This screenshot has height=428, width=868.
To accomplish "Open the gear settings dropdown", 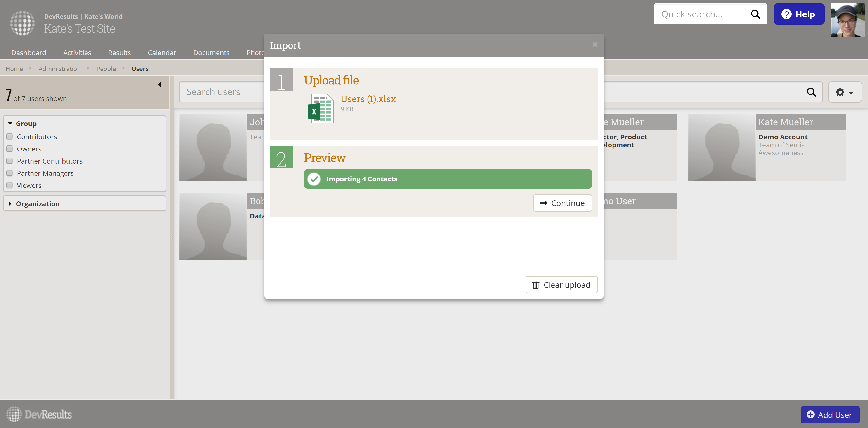I will click(844, 92).
